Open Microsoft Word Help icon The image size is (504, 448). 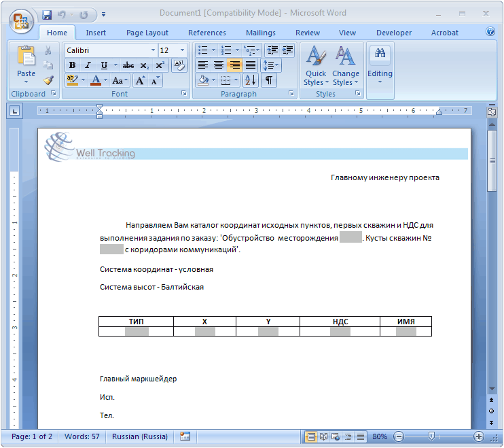(490, 32)
